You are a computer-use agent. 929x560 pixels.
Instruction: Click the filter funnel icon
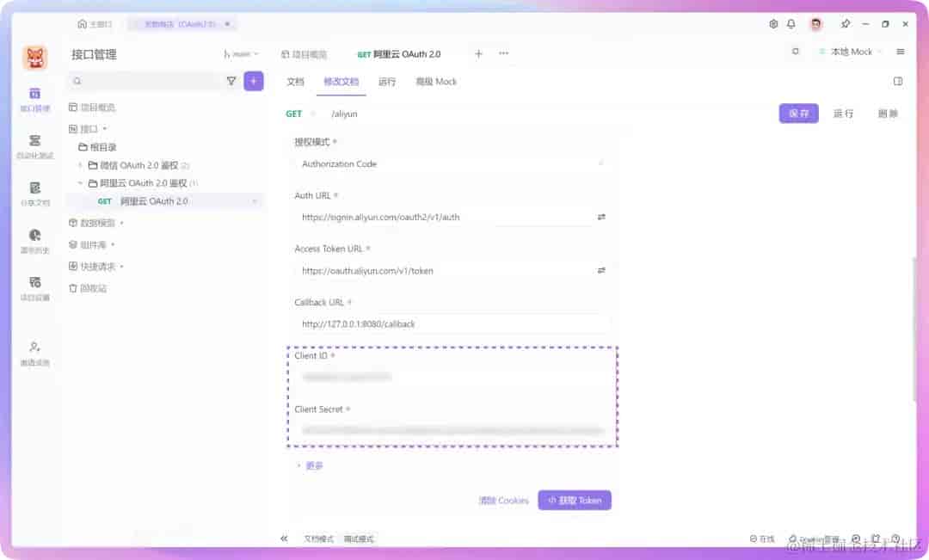point(231,81)
